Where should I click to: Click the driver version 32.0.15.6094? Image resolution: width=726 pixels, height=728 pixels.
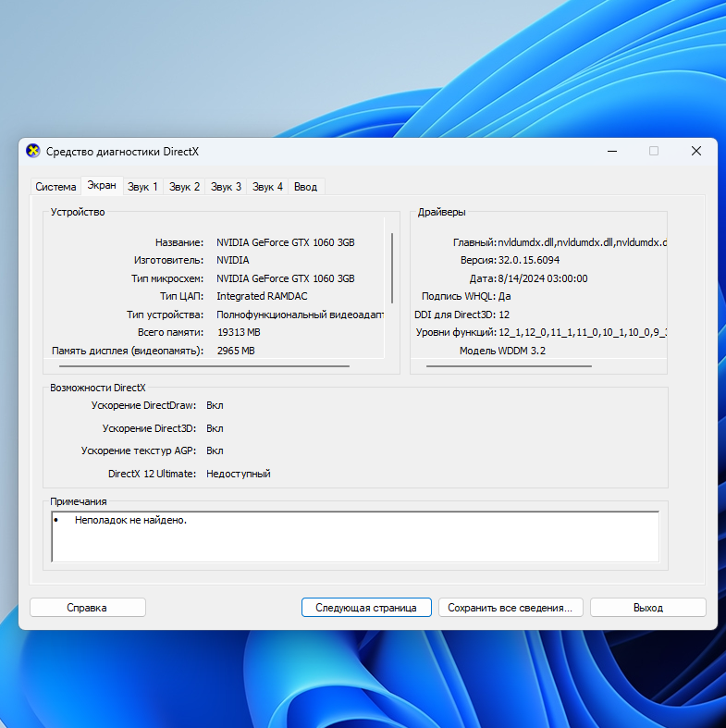pos(529,260)
